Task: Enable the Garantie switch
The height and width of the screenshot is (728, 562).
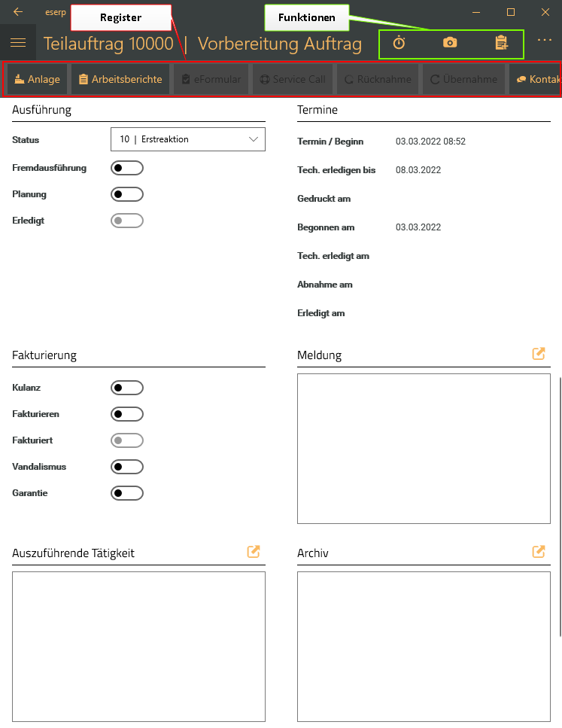Action: [127, 493]
